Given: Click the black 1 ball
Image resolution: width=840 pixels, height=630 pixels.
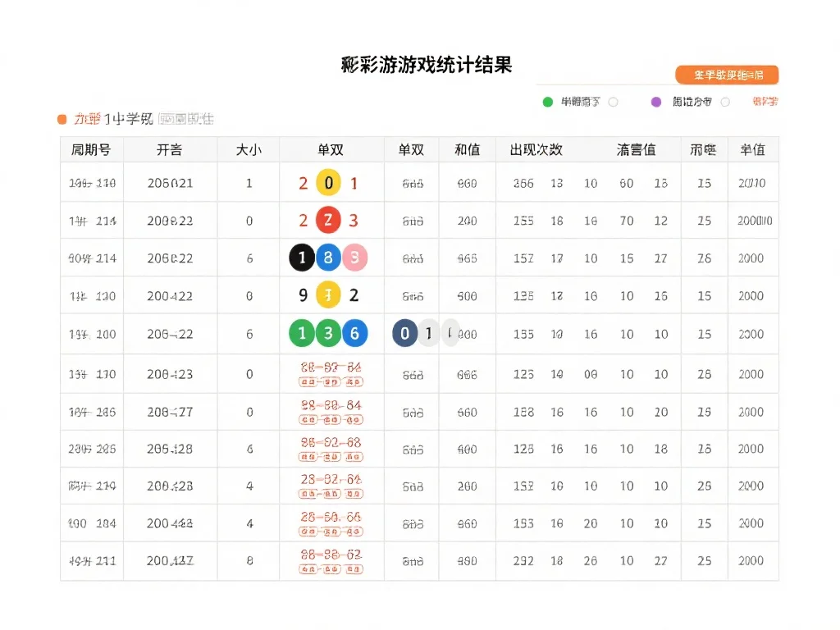Looking at the screenshot, I should tap(302, 258).
